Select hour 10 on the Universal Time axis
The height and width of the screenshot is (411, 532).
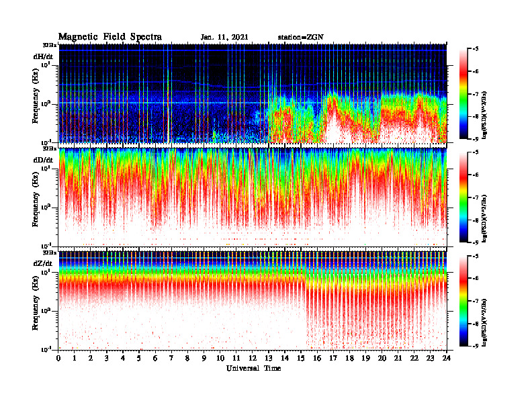[x=220, y=359]
